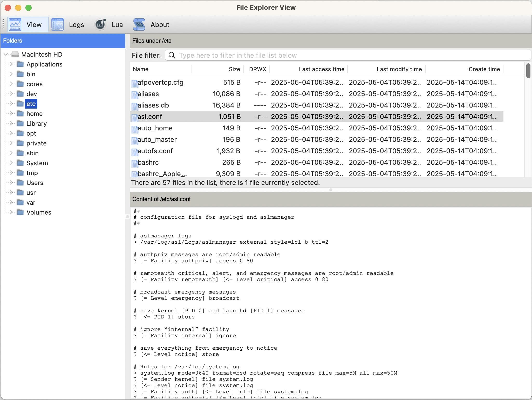Open the About toolbar icon

pyautogui.click(x=139, y=24)
